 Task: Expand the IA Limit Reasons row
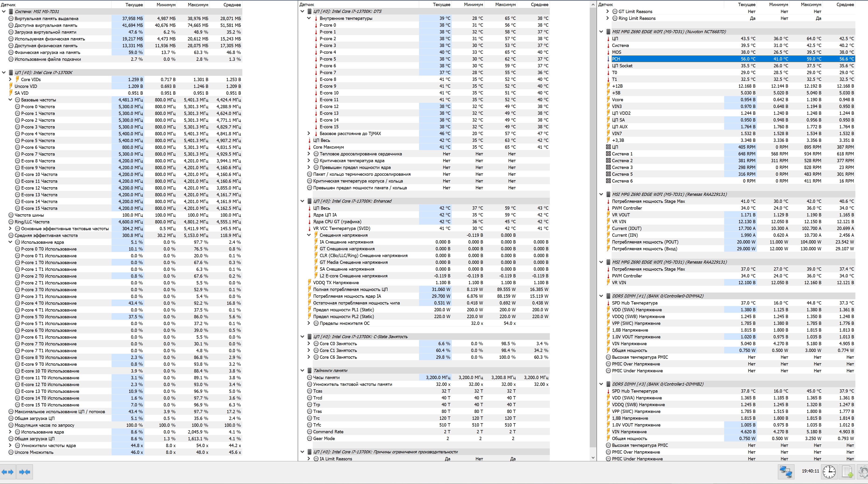pos(309,459)
